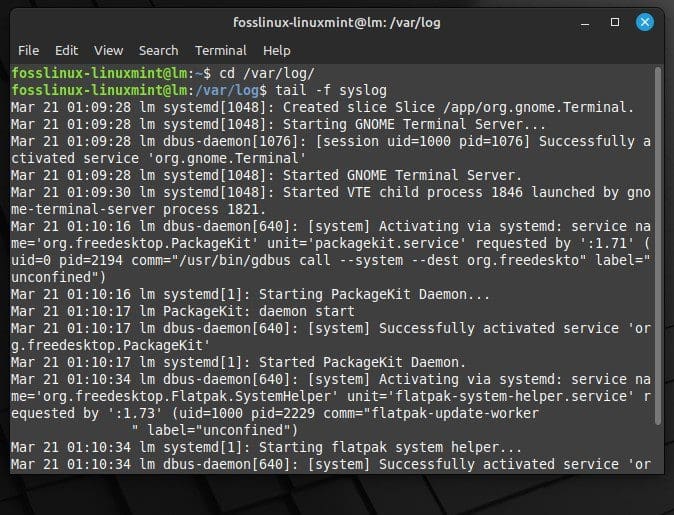This screenshot has width=674, height=515.
Task: Click the 'cd /var/log/' command text
Action: pos(267,73)
